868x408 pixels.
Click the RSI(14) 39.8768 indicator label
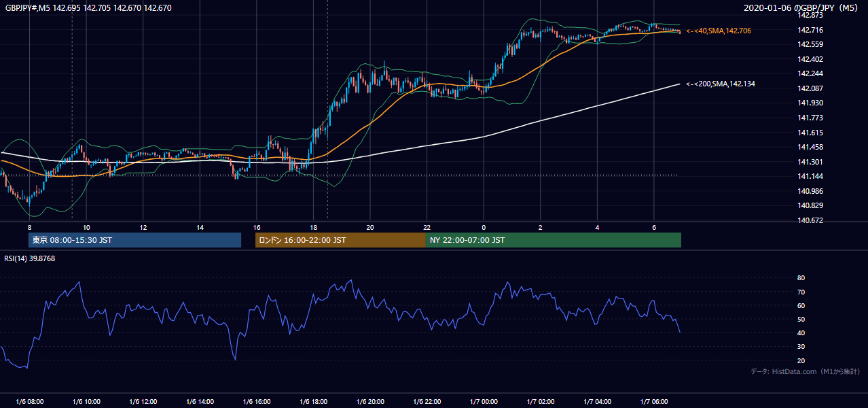30,258
